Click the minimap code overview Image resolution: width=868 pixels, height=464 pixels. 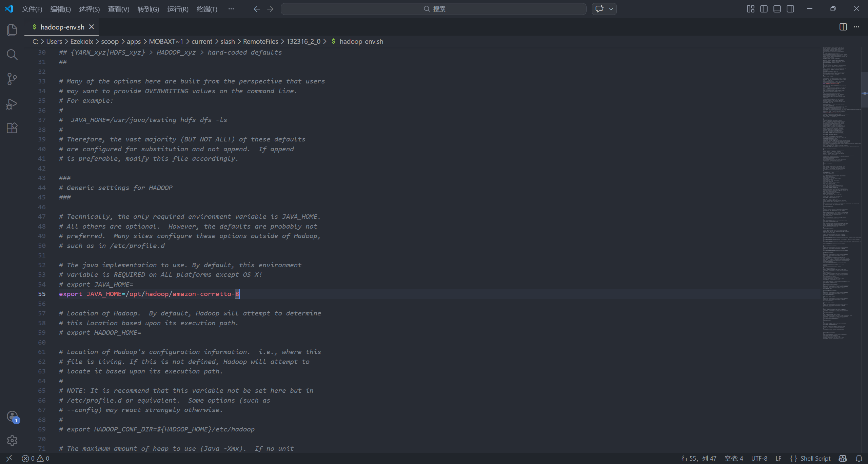click(842, 193)
